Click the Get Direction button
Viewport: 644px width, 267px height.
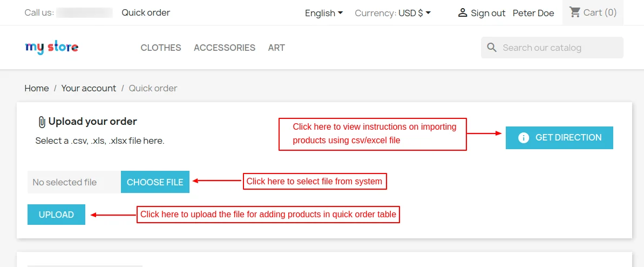coord(559,138)
